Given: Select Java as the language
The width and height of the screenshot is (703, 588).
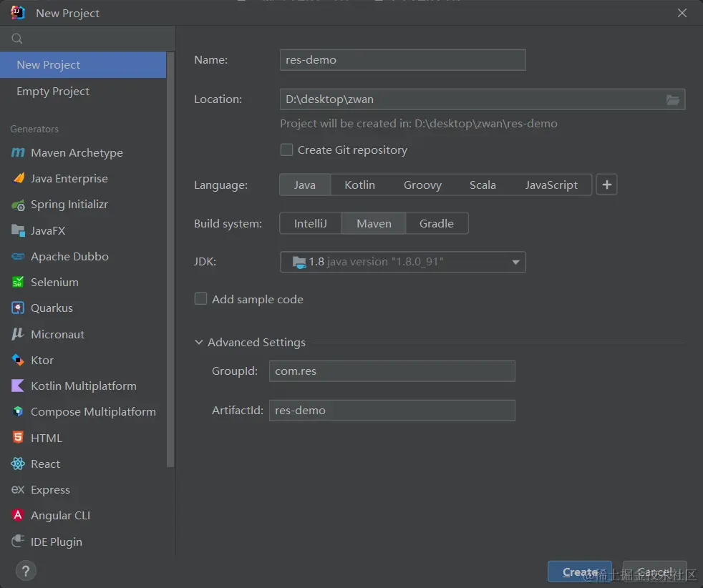Looking at the screenshot, I should (x=305, y=185).
